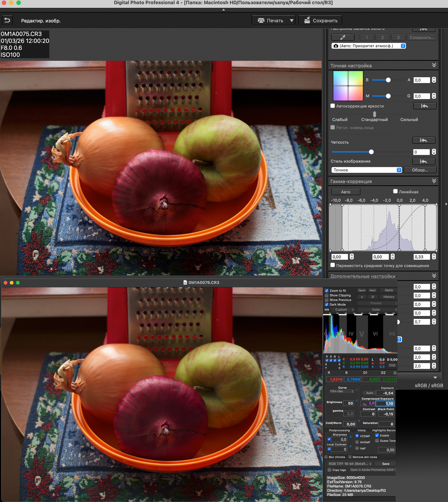Reset auto brightness with revert arrow icon
Image resolution: width=448 pixels, height=502 pixels.
point(424,106)
